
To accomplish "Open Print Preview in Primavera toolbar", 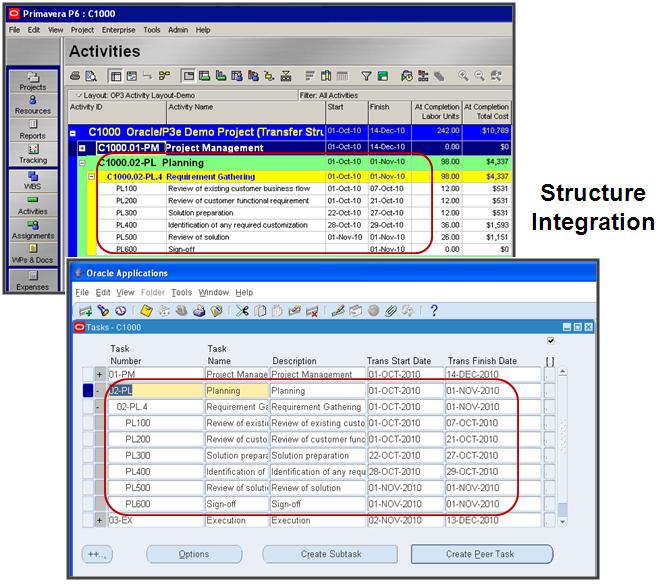I will (x=91, y=77).
